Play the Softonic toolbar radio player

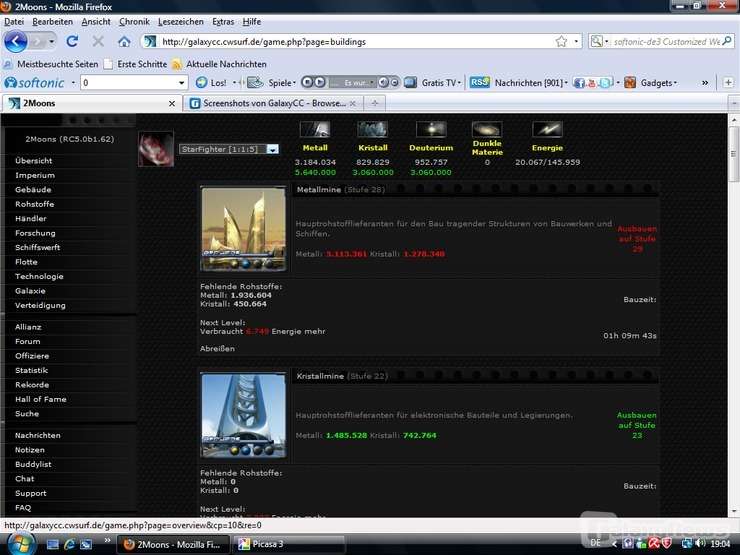coord(320,82)
